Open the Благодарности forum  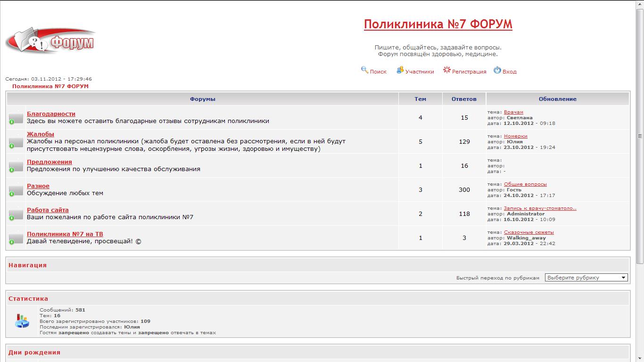(51, 114)
